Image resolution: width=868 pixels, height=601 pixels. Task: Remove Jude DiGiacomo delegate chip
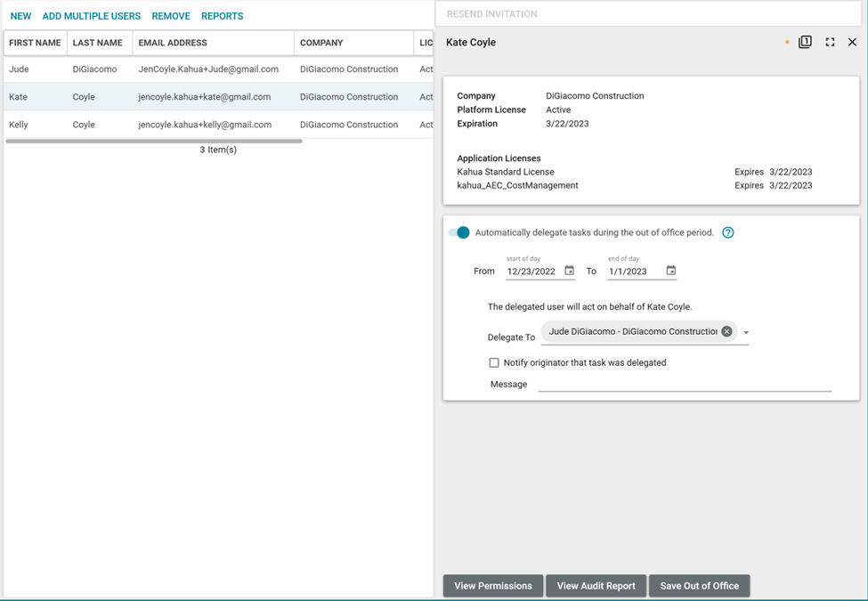[726, 331]
